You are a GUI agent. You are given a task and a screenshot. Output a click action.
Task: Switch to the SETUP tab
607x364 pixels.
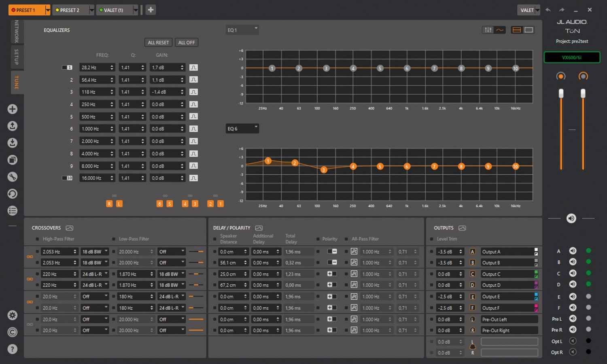(x=17, y=57)
